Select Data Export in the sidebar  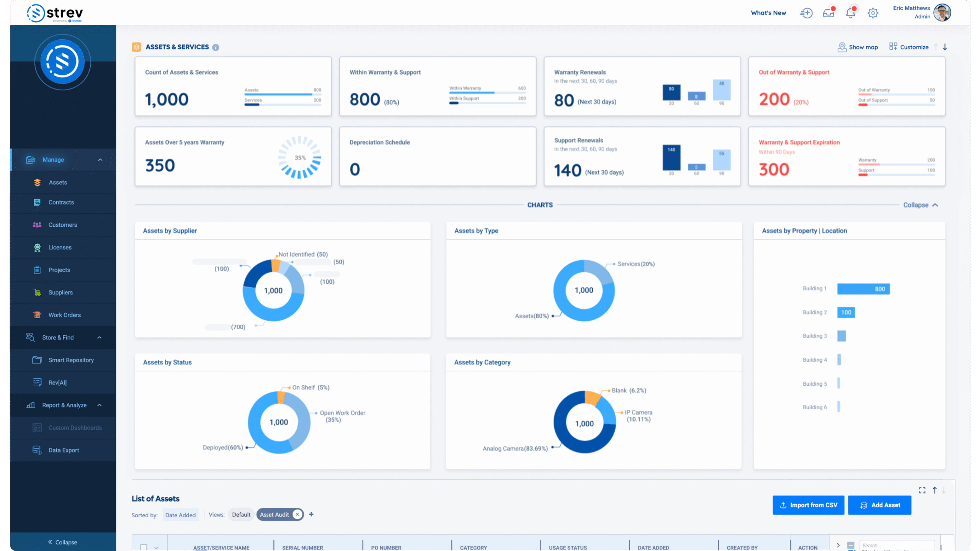tap(64, 450)
